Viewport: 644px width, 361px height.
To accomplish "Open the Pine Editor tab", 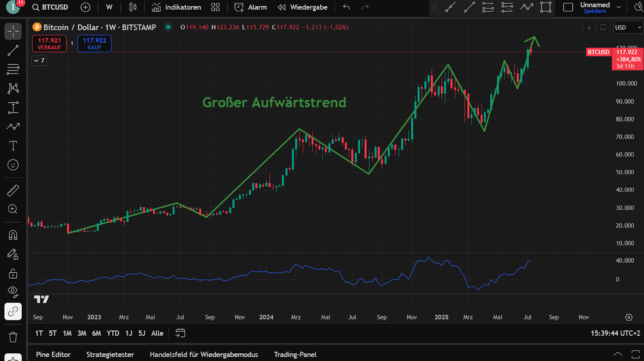I will pyautogui.click(x=53, y=355).
